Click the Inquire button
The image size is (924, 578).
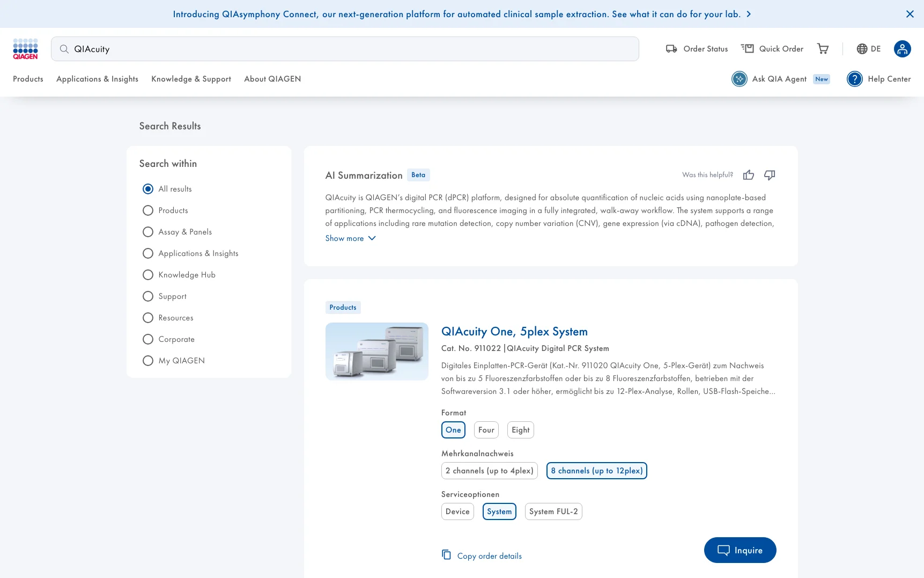coord(740,550)
